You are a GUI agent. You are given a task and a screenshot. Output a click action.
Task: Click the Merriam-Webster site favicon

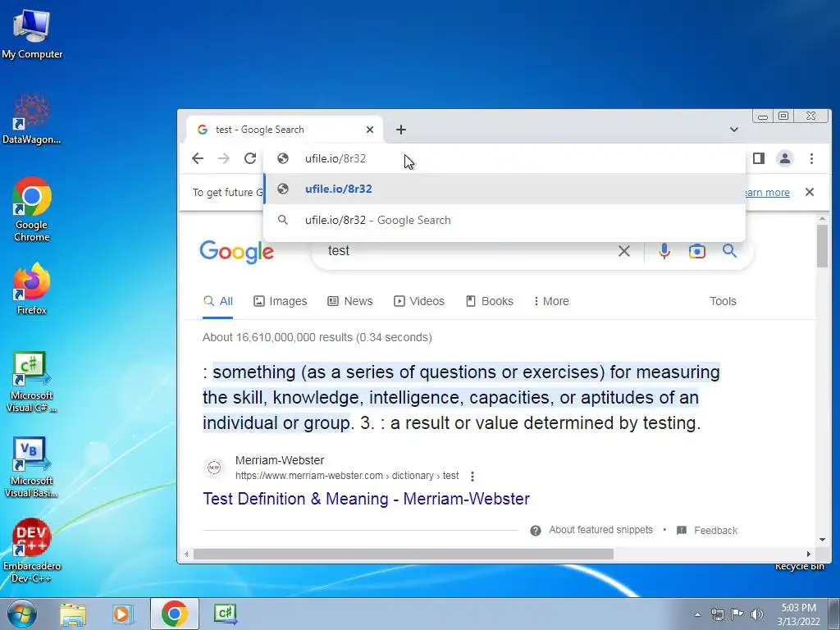214,468
